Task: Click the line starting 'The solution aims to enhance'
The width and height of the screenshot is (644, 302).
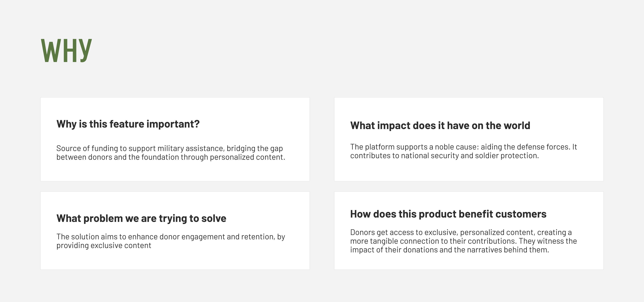Action: 171,236
